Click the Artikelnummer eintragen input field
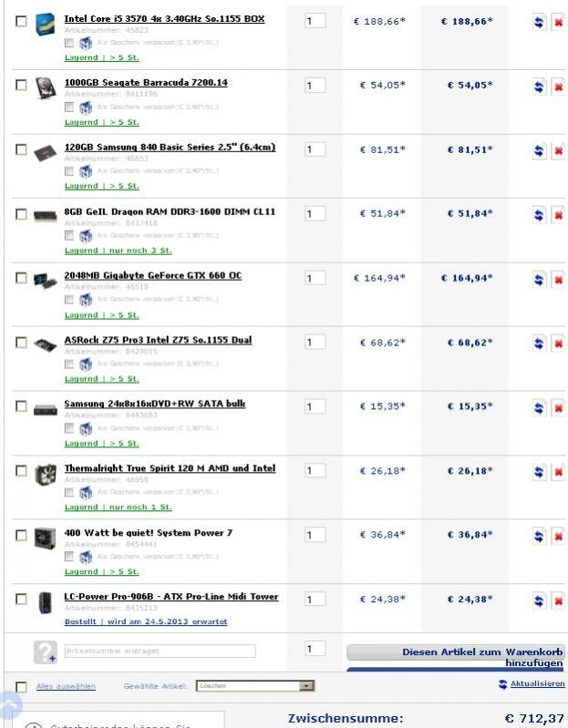The image size is (568, 728). click(160, 651)
